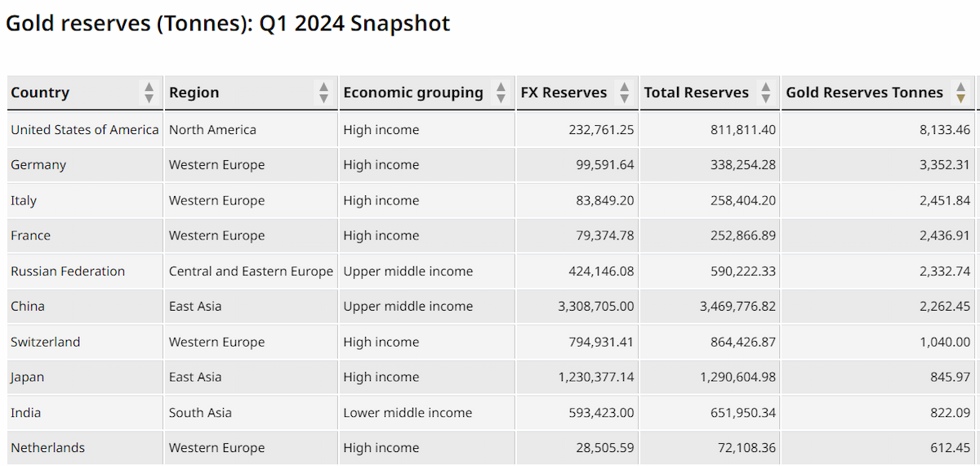This screenshot has height=466, width=980.
Task: Select the United States of America row
Action: coord(490,129)
